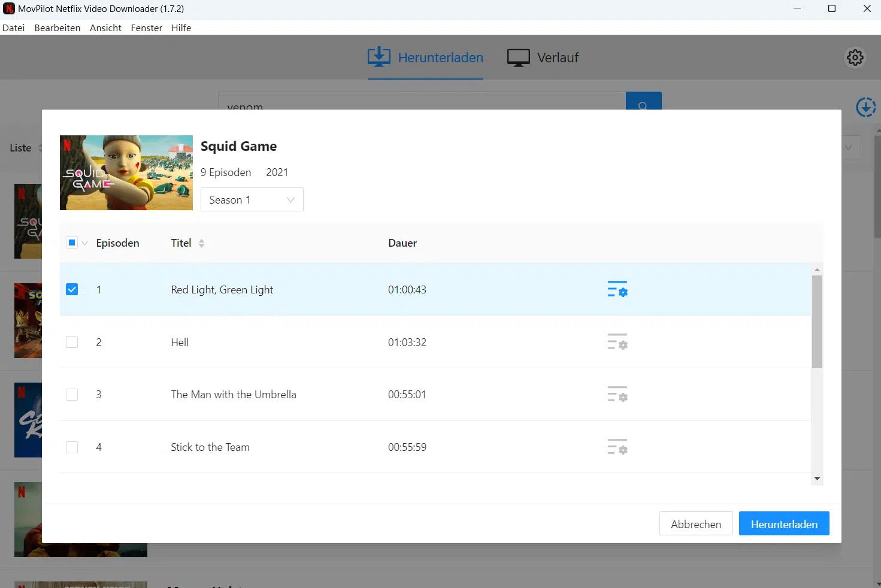Click the MovPilot app icon in title bar
This screenshot has width=881, height=588.
(8, 9)
